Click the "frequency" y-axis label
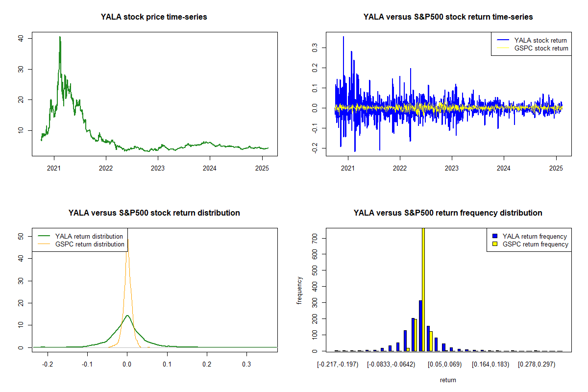The height and width of the screenshot is (392, 588). tap(299, 291)
